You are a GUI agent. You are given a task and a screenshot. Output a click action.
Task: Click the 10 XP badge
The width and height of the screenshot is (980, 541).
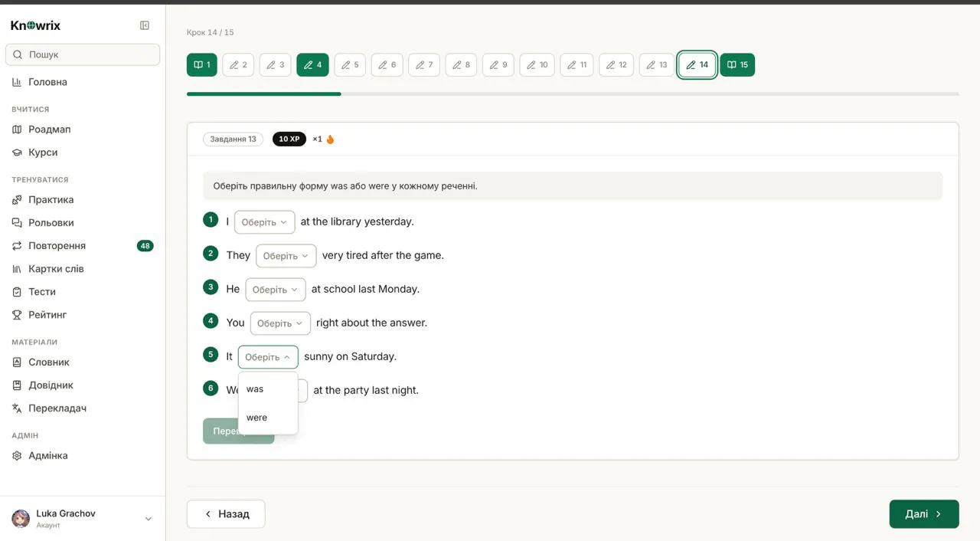tap(289, 139)
